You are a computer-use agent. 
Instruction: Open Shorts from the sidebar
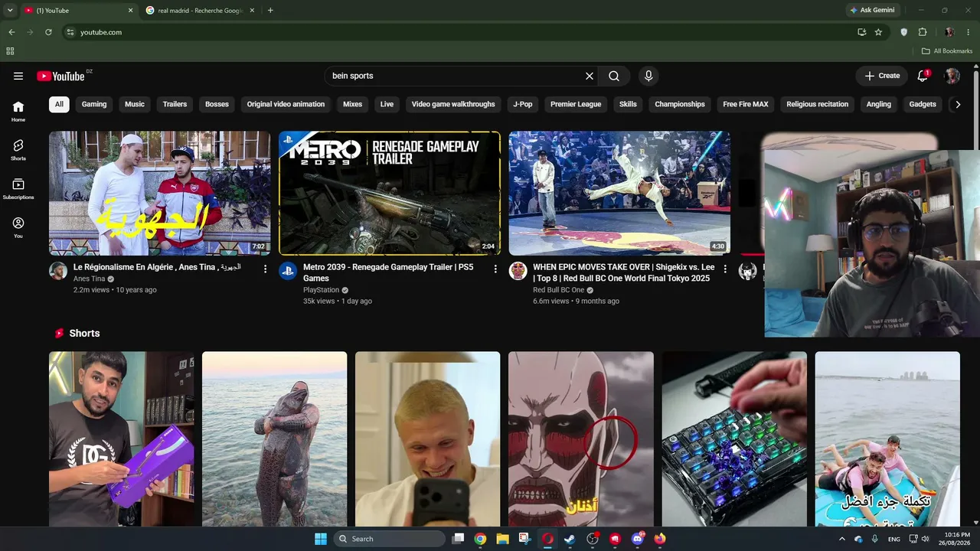click(18, 150)
